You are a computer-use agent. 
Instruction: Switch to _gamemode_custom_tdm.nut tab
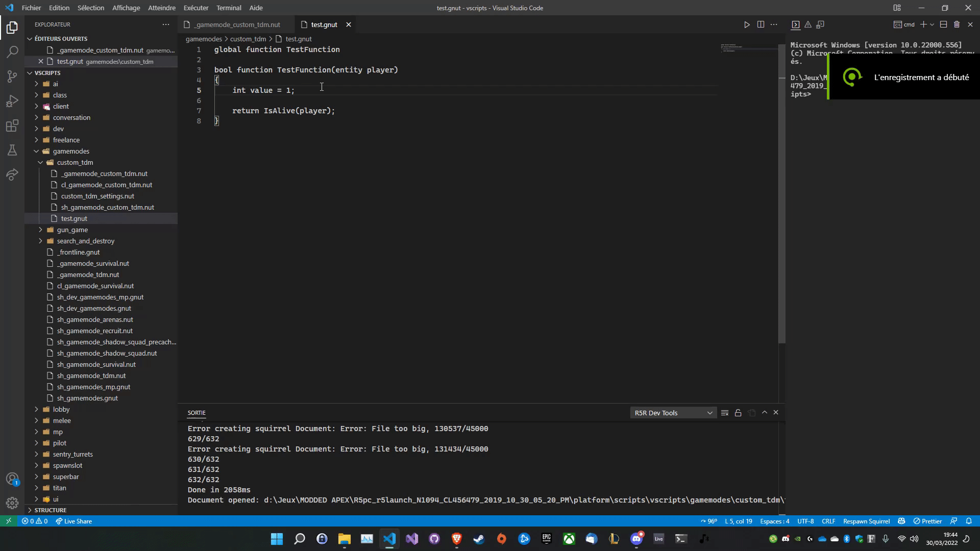[x=237, y=24]
